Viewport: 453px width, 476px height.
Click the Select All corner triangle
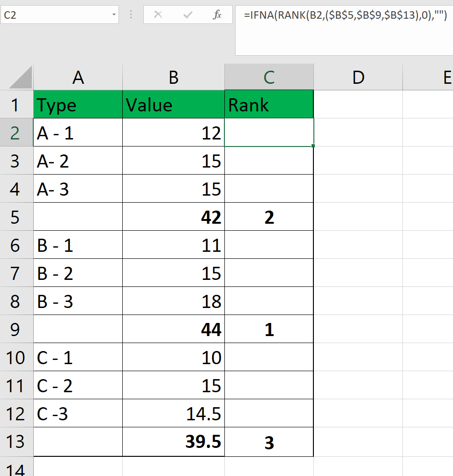click(21, 78)
